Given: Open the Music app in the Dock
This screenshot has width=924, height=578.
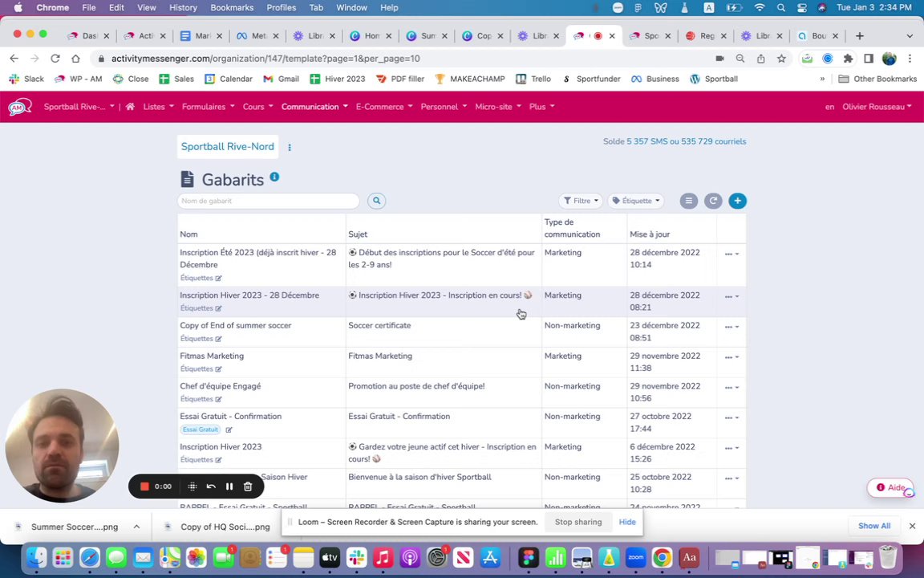Looking at the screenshot, I should pos(383,557).
